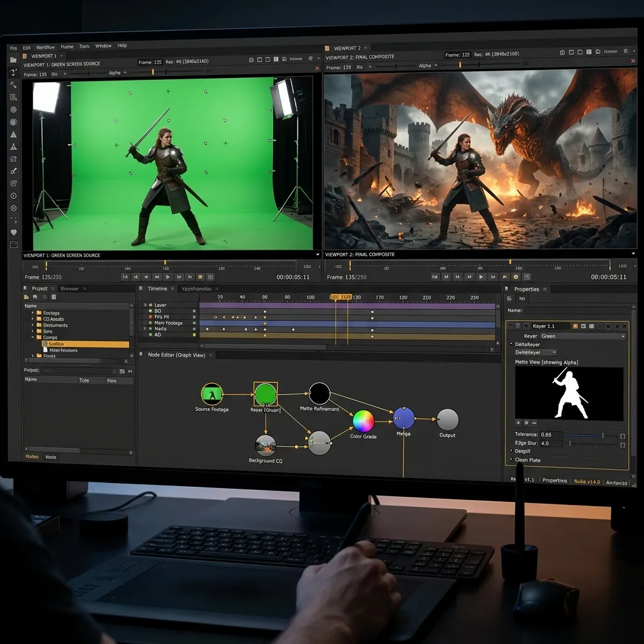
Task: Toggle visibility of the Fire FX layer
Action: tap(150, 317)
